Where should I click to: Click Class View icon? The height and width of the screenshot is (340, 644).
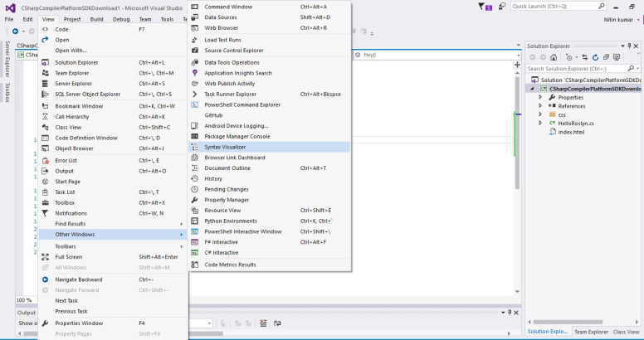tap(45, 128)
